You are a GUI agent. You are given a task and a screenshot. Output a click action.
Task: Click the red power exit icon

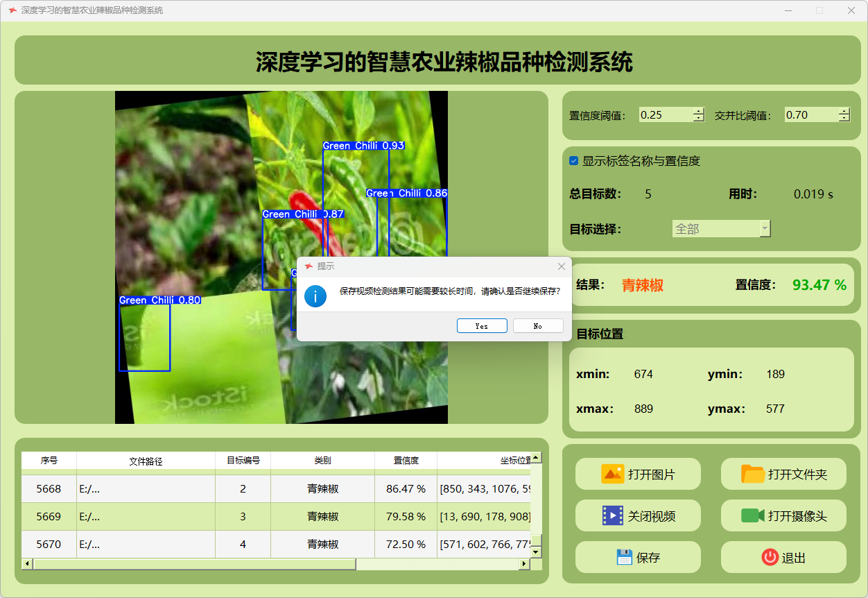click(x=770, y=557)
